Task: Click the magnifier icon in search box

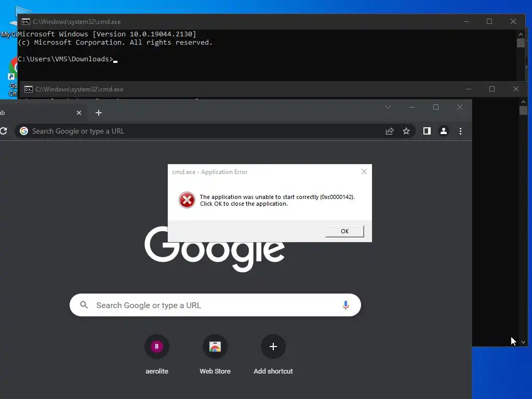Action: (84, 304)
